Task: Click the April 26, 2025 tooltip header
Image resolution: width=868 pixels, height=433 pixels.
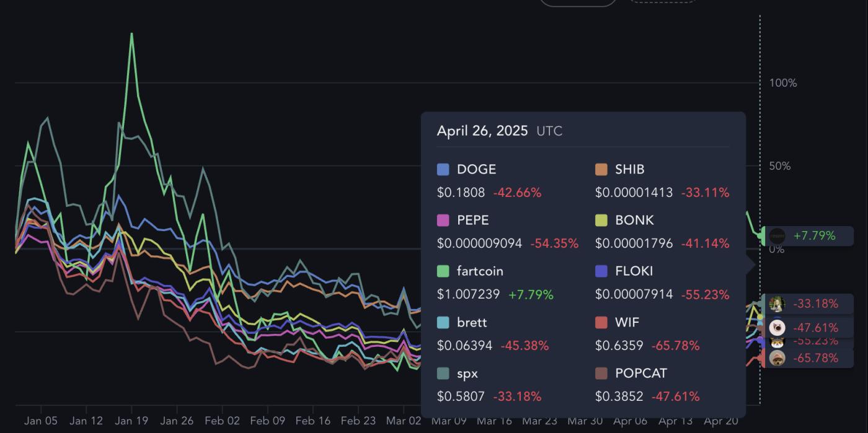Action: pos(482,131)
